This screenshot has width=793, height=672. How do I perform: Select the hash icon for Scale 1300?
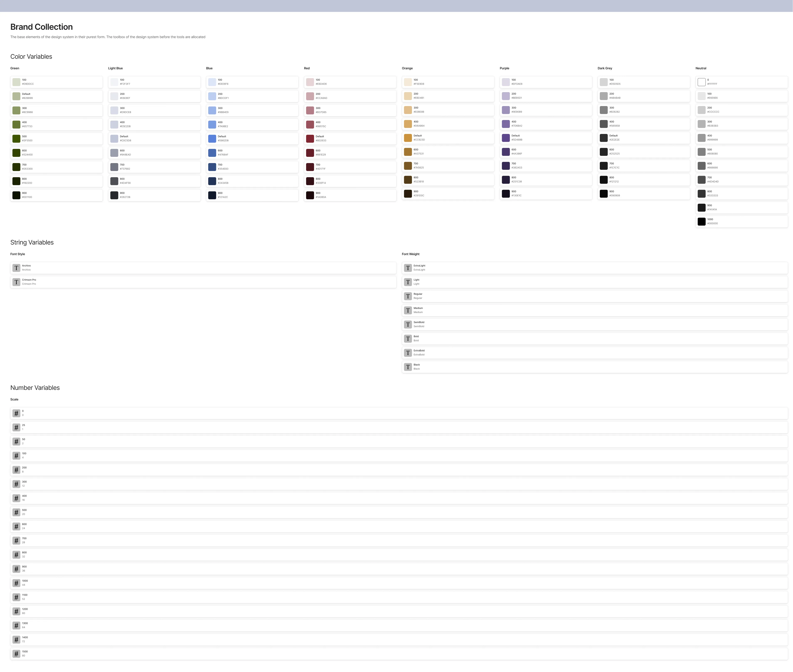(16, 626)
